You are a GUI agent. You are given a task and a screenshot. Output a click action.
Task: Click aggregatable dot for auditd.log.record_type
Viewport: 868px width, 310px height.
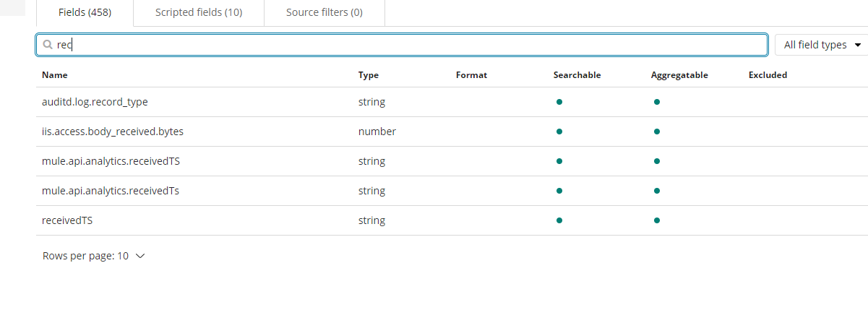pyautogui.click(x=657, y=102)
